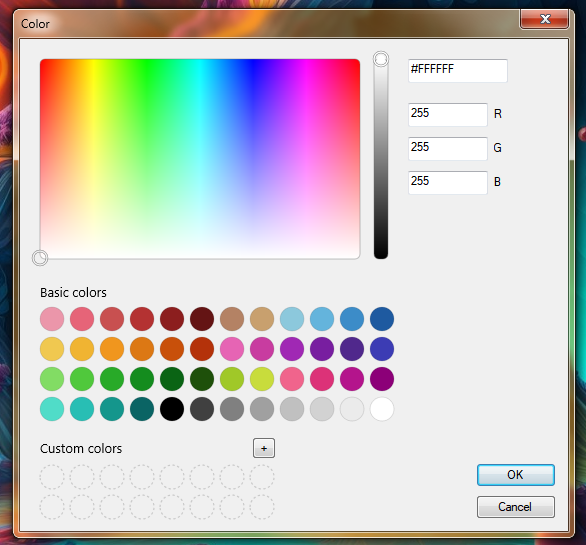Select the light pink basic color swatch
Viewport: 586px width, 545px height.
[52, 319]
